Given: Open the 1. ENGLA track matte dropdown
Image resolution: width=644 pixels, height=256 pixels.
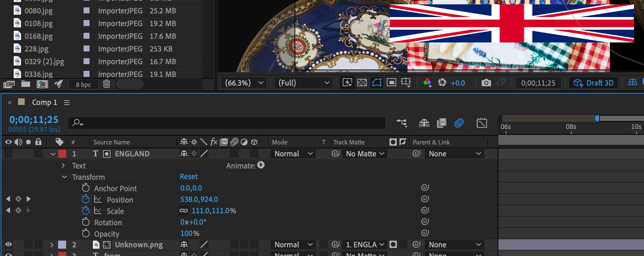Looking at the screenshot, I should click(365, 245).
